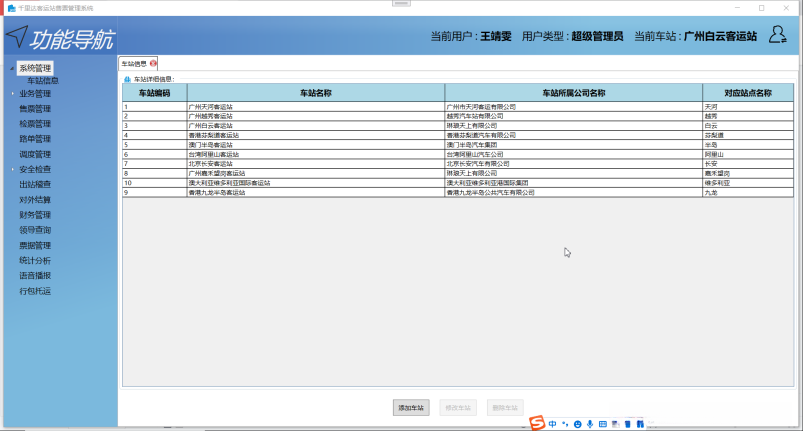Image resolution: width=803 pixels, height=431 pixels.
Task: Open the Sogou toolbox grid icon
Action: point(640,424)
